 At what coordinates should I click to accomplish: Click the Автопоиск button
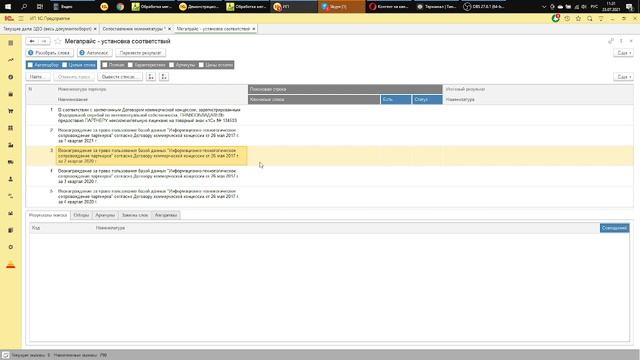(x=94, y=53)
